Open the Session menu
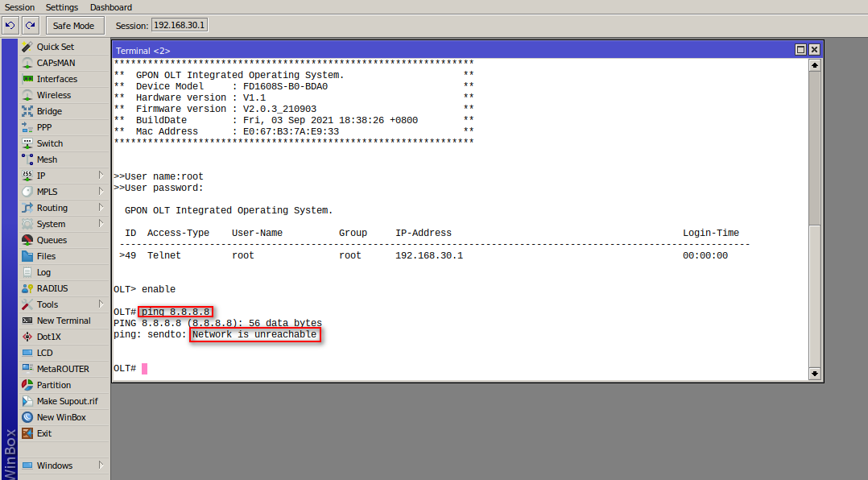Screen dimensions: 868x480 (x=19, y=7)
